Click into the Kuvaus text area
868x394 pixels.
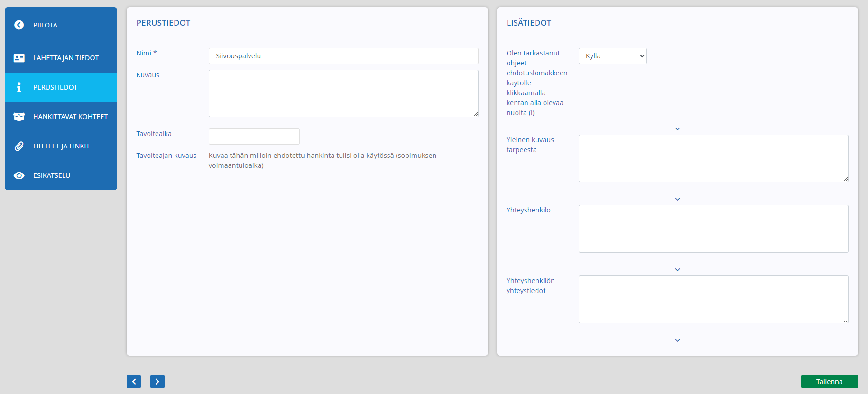(343, 93)
